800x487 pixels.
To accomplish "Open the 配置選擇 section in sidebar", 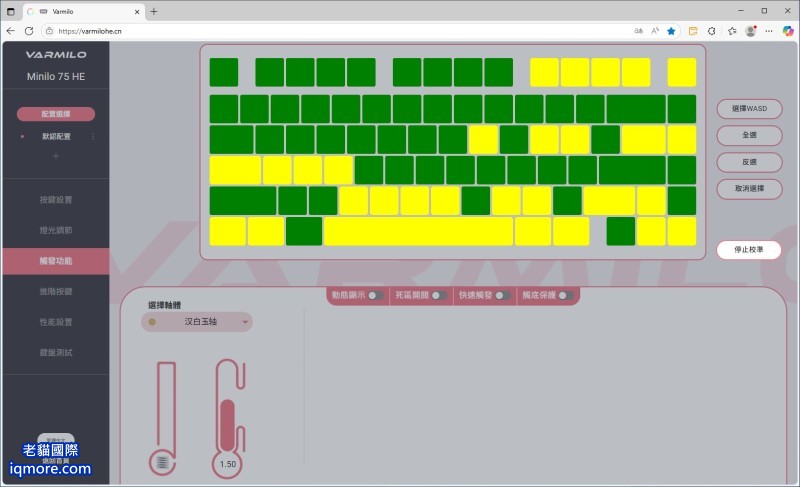I will point(56,114).
